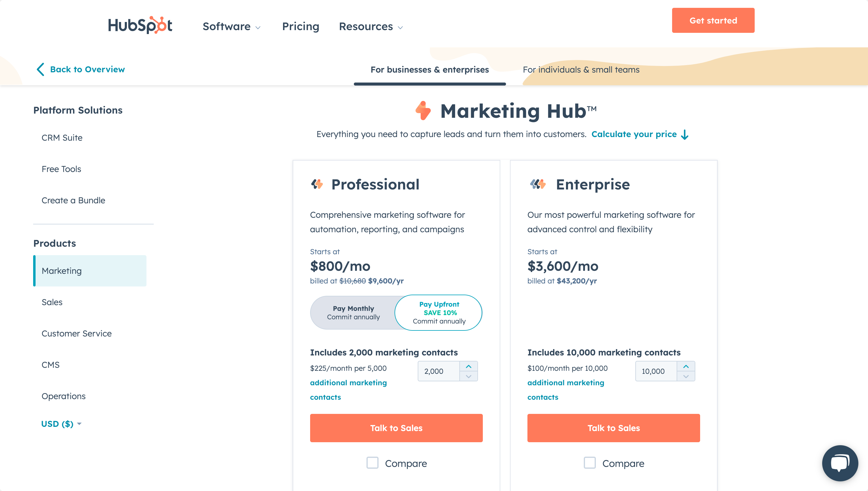The height and width of the screenshot is (491, 868).
Task: Click the Get started button
Action: [713, 20]
